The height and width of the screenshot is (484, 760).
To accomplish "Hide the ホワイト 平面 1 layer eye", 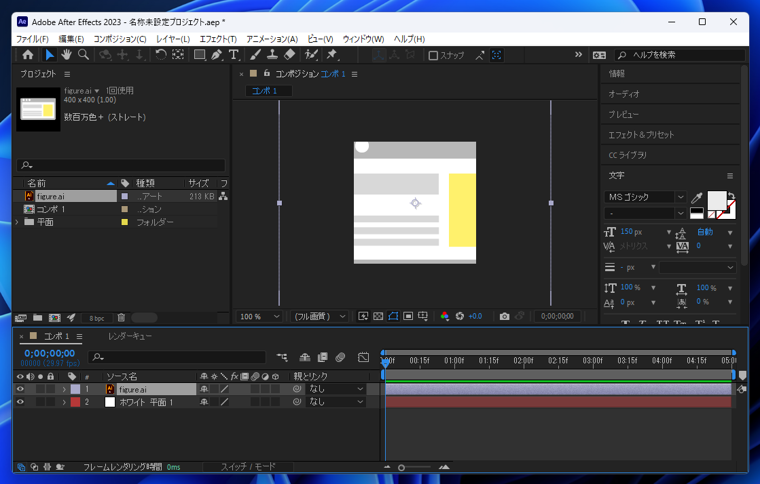I will tap(20, 402).
